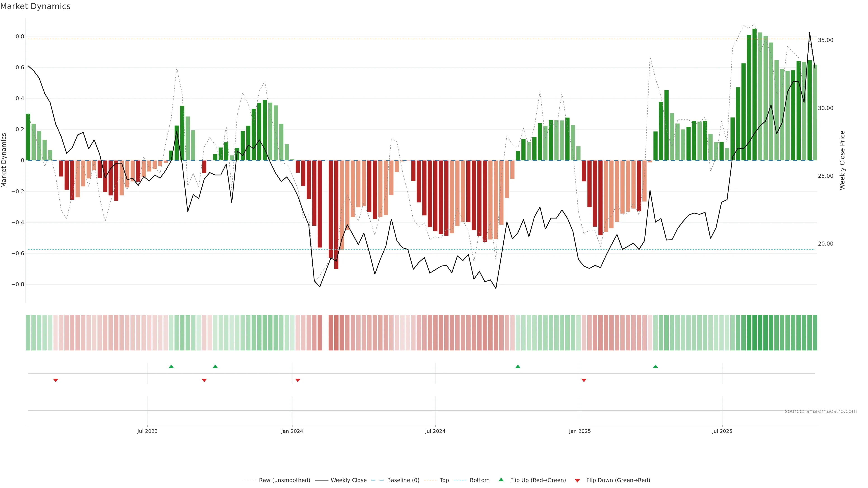Toggle the Baseline (0) legend entry
868x488 pixels.
pos(403,480)
